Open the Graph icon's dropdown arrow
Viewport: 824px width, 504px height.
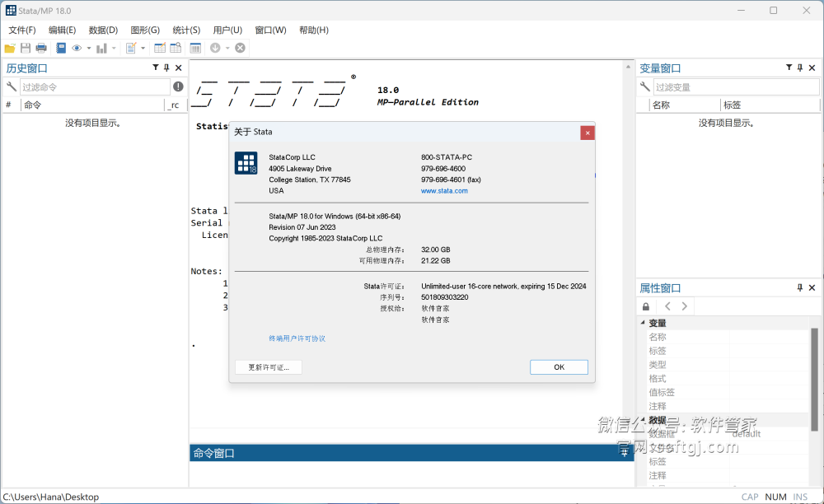point(114,49)
